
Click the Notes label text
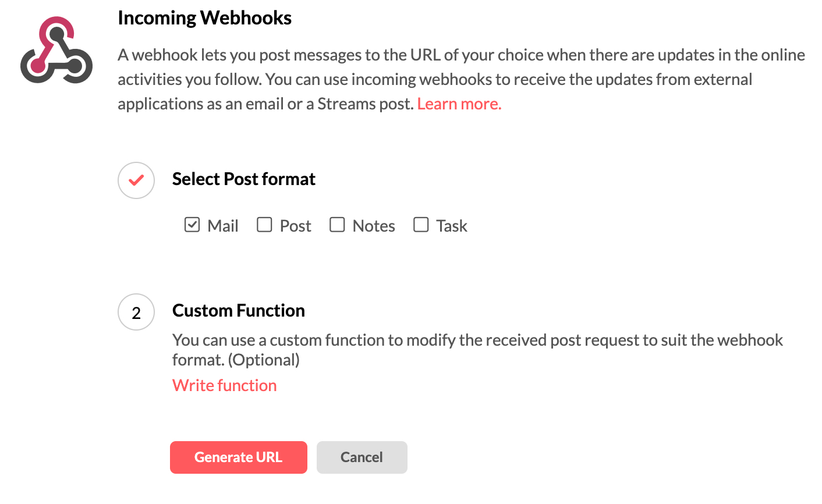pos(374,226)
